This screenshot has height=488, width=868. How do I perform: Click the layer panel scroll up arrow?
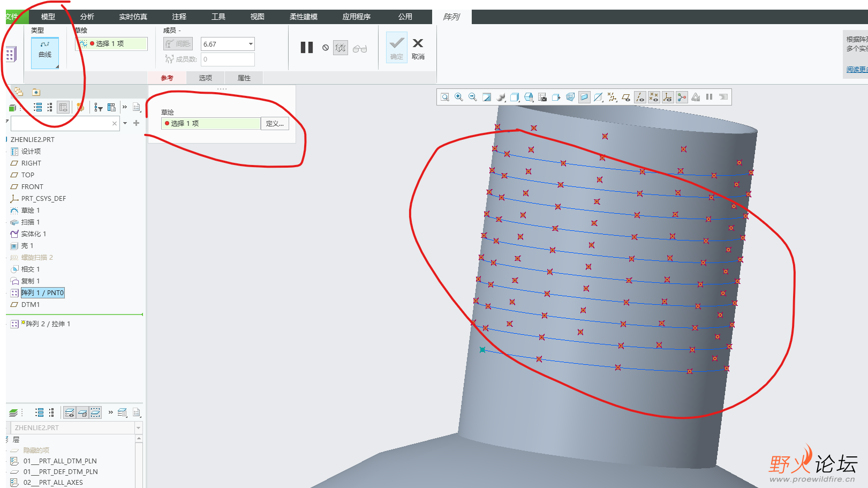tap(139, 439)
